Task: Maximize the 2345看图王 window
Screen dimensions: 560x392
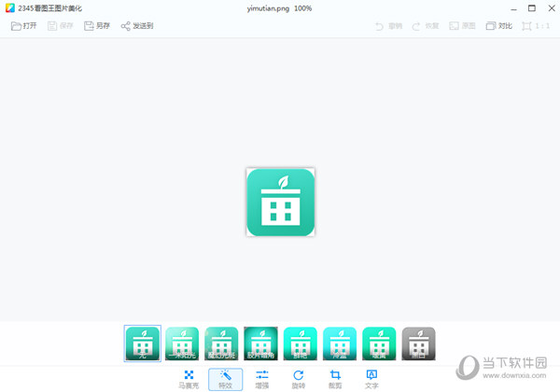Action: (529, 7)
